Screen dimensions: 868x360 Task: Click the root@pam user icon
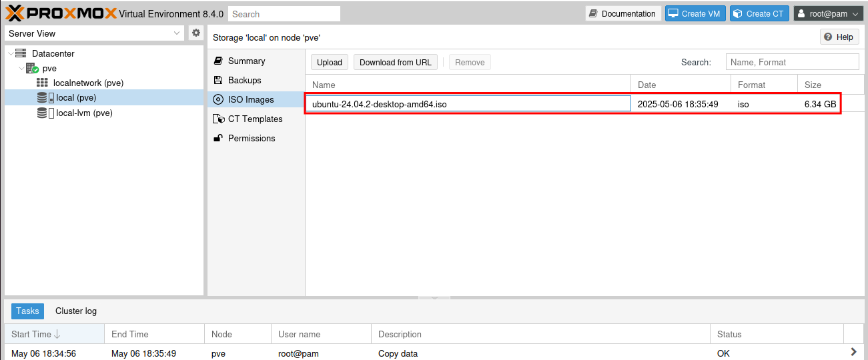tap(802, 13)
